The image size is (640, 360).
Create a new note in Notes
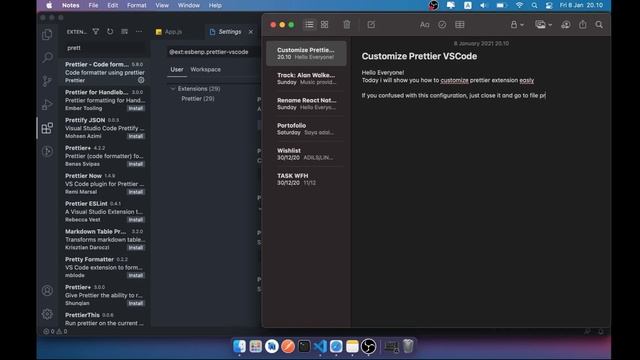tap(371, 24)
